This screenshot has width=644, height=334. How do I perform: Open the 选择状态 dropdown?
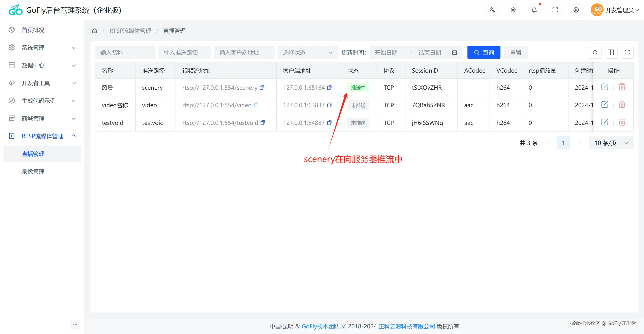pos(307,52)
